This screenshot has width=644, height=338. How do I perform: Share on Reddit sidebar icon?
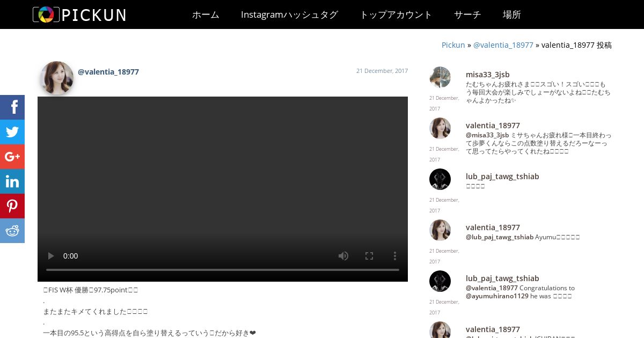tap(12, 231)
